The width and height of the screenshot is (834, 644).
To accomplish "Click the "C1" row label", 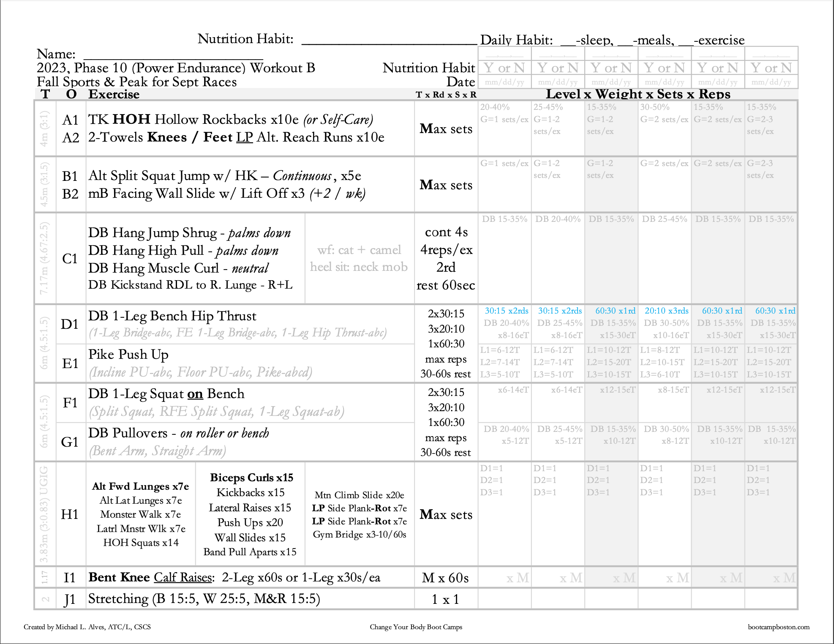I will (70, 259).
